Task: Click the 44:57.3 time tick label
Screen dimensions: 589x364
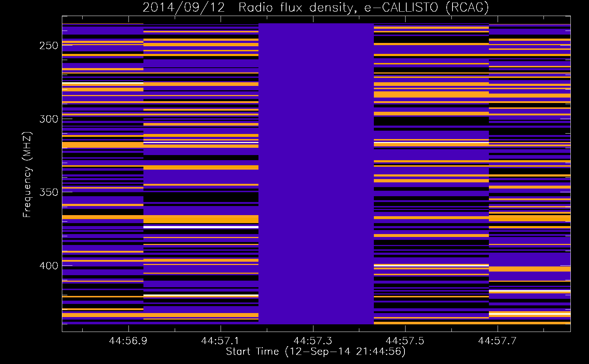Action: point(313,341)
